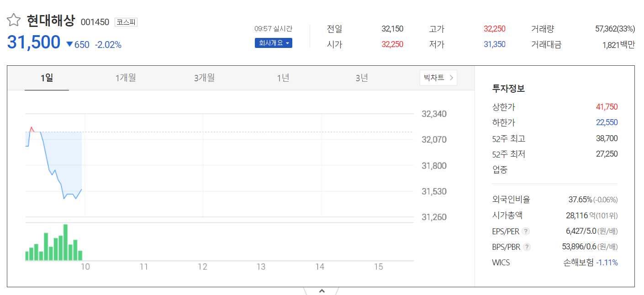Click the 시가총액 value 28,116억

(x=581, y=216)
